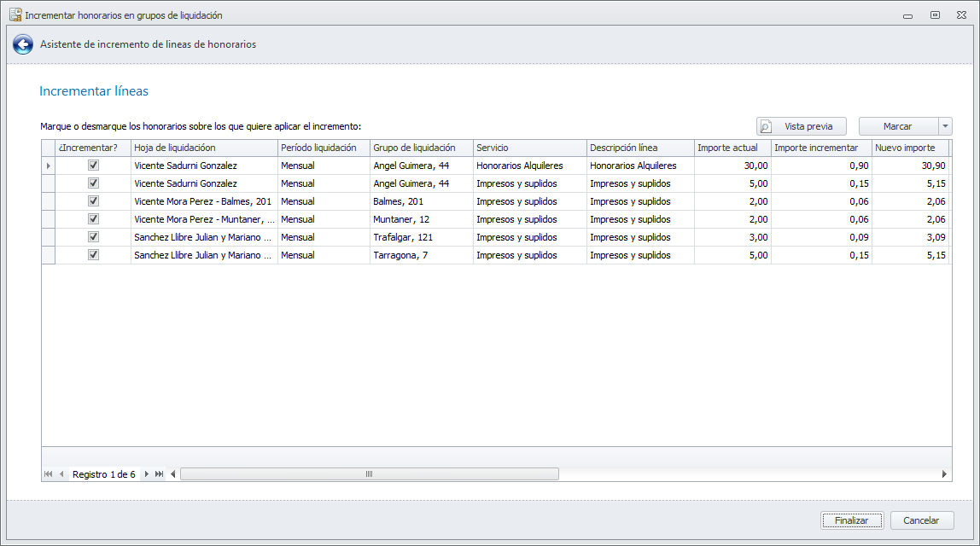Select Importe actual value 3,00
The width and height of the screenshot is (980, 546).
732,237
